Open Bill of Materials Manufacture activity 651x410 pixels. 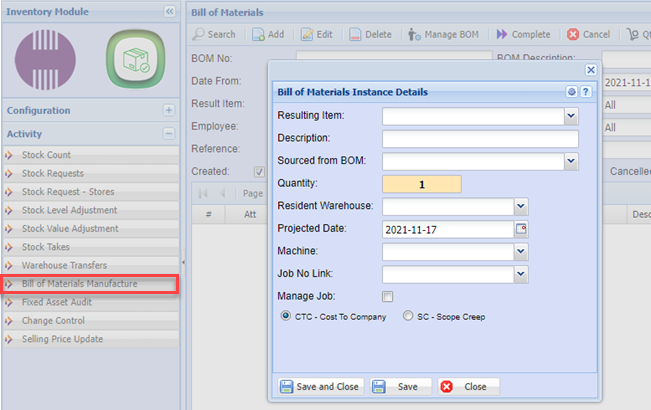pyautogui.click(x=80, y=284)
